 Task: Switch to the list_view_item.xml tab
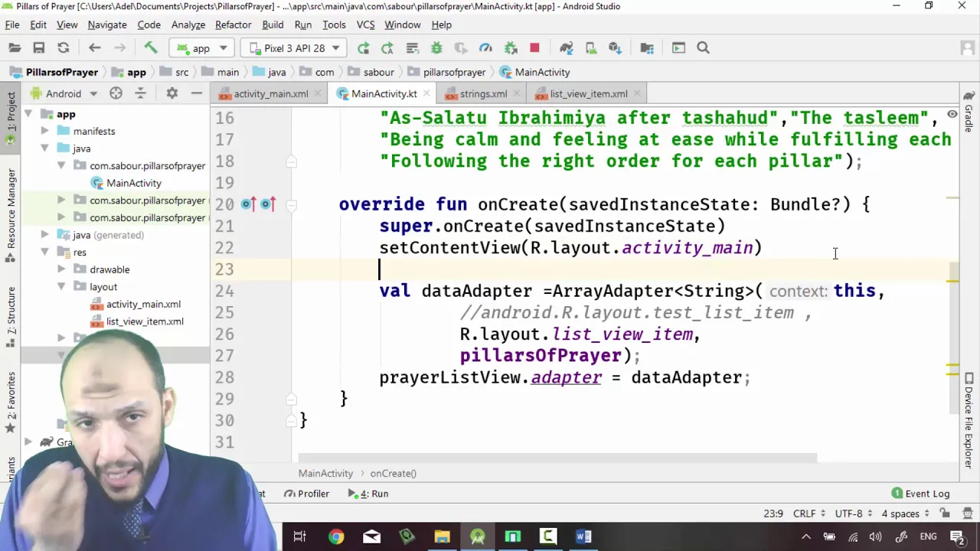pyautogui.click(x=588, y=93)
